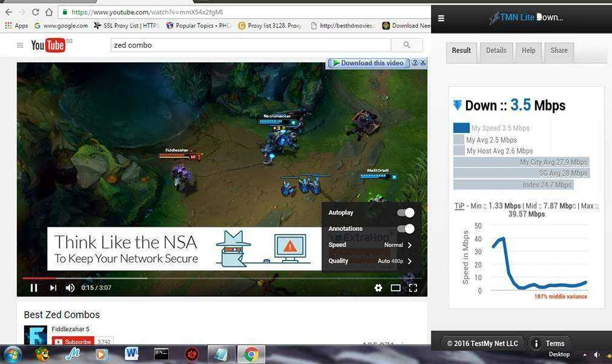The image size is (612, 364).
Task: Open the YouTube guide hamburger menu
Action: point(20,45)
